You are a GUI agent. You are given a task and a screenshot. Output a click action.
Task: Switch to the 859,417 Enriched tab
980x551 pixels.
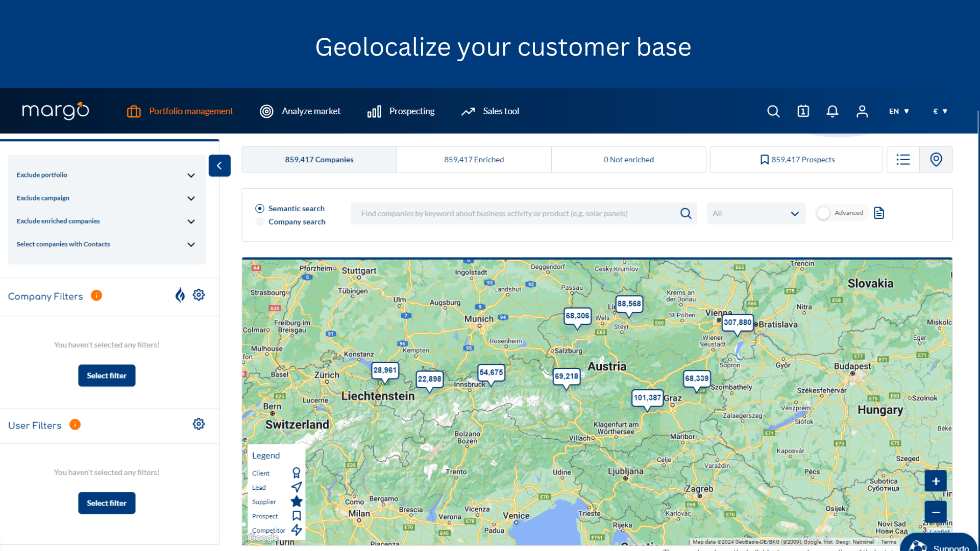(474, 160)
